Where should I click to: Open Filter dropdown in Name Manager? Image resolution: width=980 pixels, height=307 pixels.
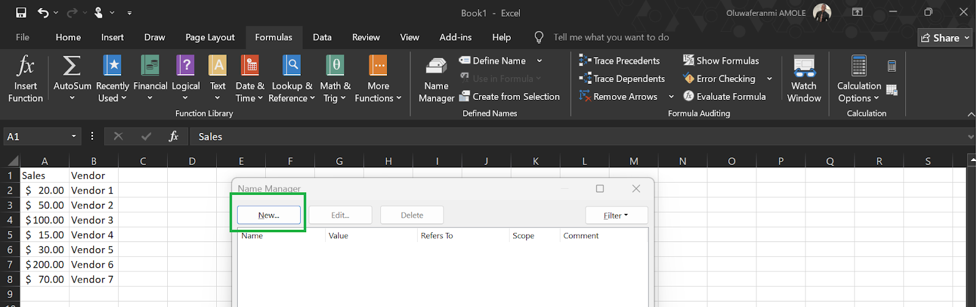(x=616, y=215)
